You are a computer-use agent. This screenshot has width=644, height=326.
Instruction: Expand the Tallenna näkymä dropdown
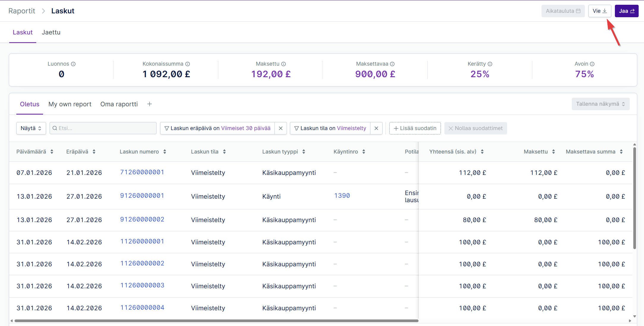(x=601, y=104)
